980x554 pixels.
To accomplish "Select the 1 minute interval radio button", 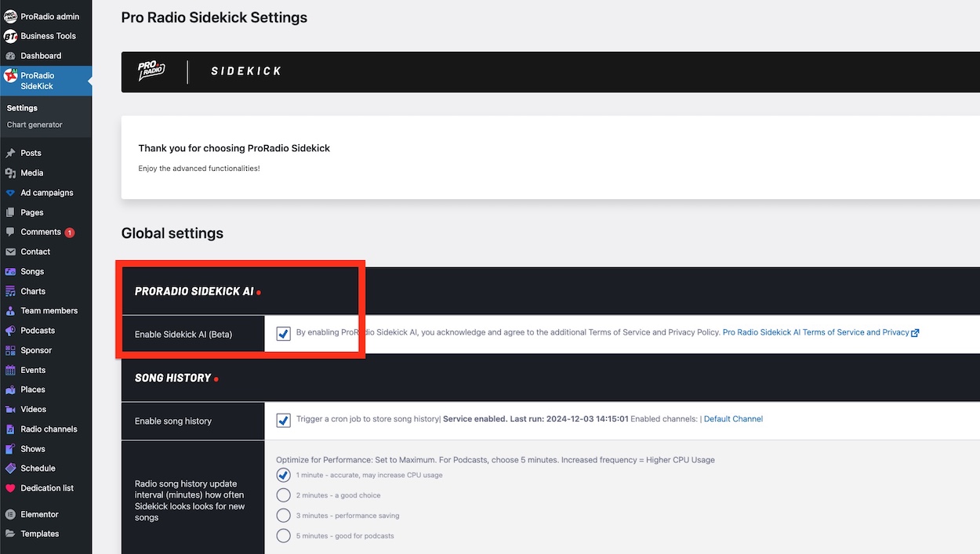I will [x=284, y=475].
